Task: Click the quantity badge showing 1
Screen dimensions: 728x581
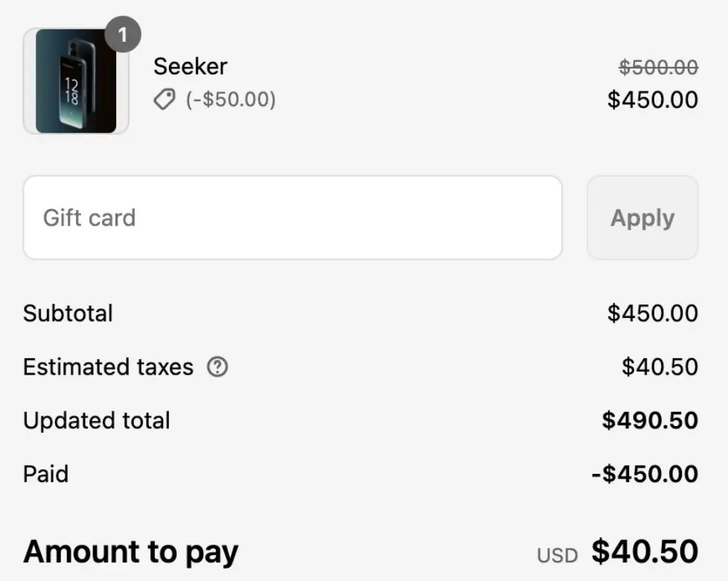Action: [x=123, y=34]
